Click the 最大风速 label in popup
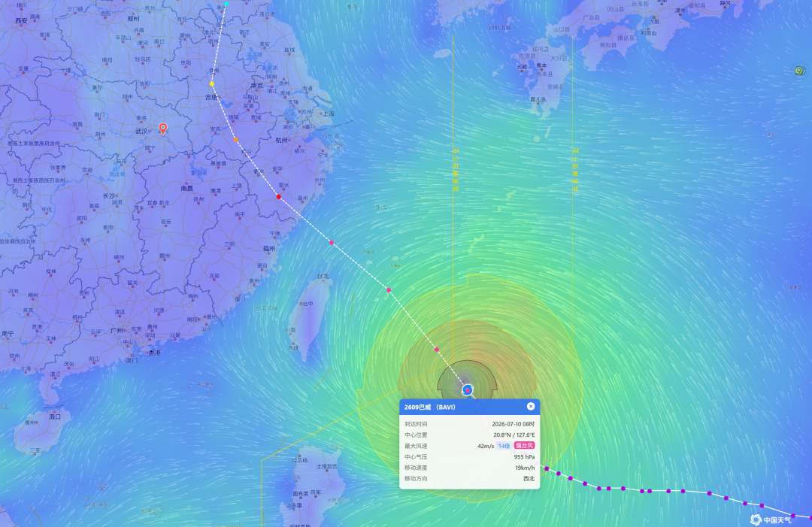 click(416, 446)
